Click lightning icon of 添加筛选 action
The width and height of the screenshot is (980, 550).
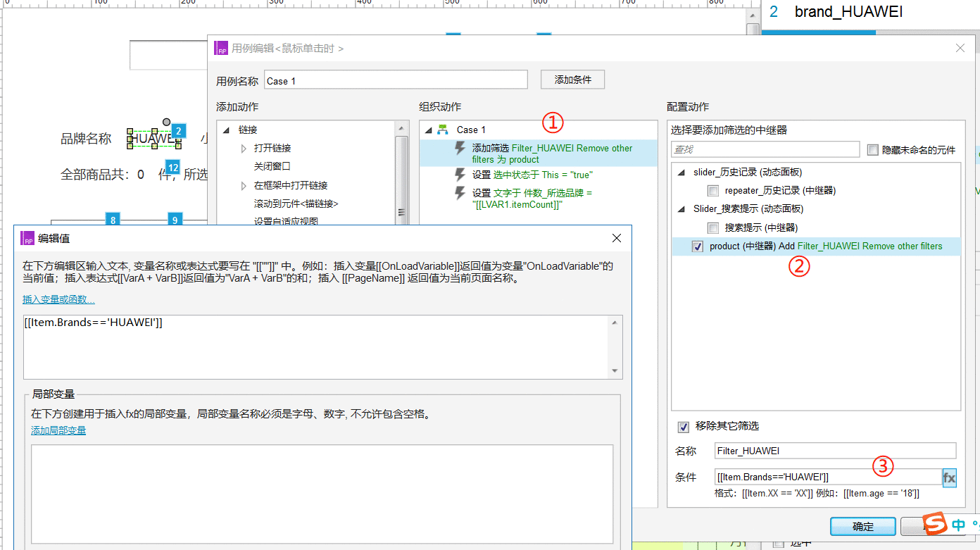460,149
